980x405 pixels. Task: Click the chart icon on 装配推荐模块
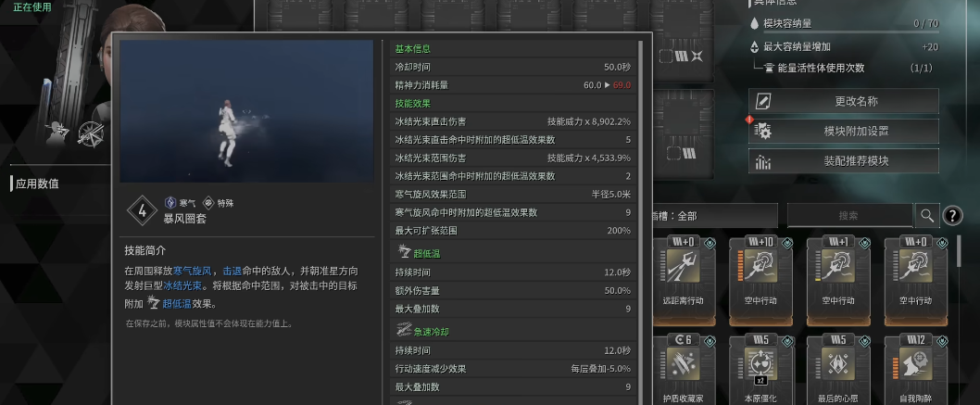[762, 161]
